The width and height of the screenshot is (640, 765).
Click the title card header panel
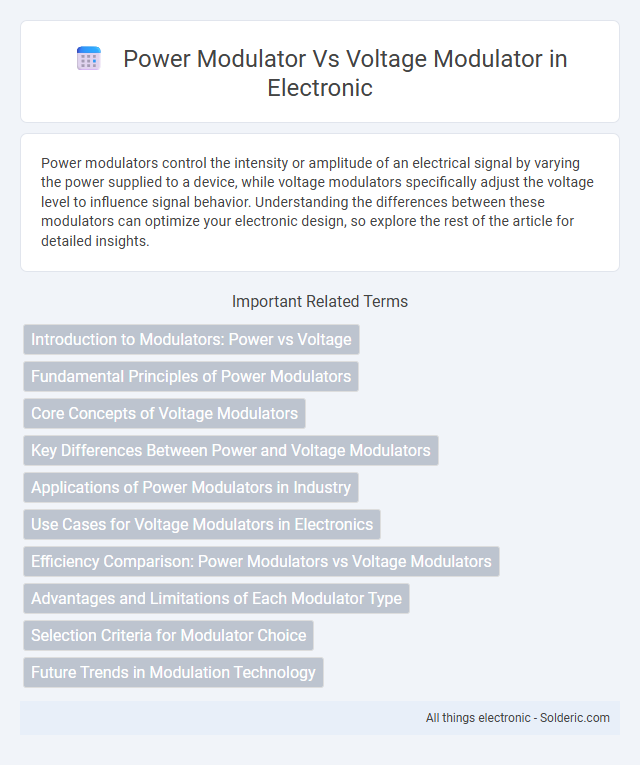click(320, 71)
